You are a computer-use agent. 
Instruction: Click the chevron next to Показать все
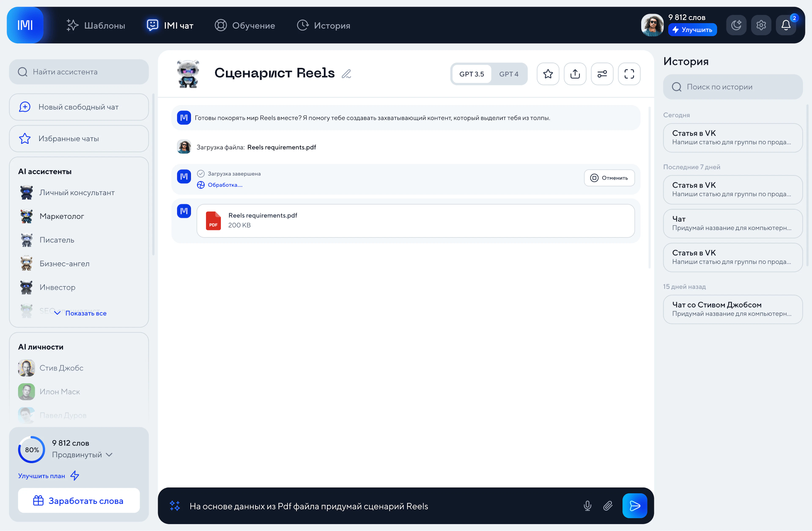tap(57, 313)
